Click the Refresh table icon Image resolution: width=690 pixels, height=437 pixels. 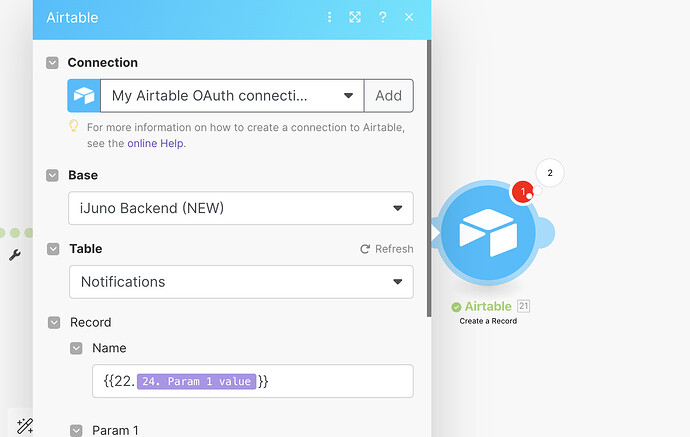click(365, 249)
